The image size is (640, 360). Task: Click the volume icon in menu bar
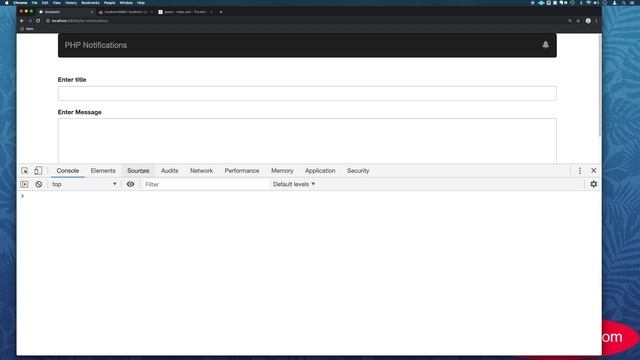coord(596,3)
